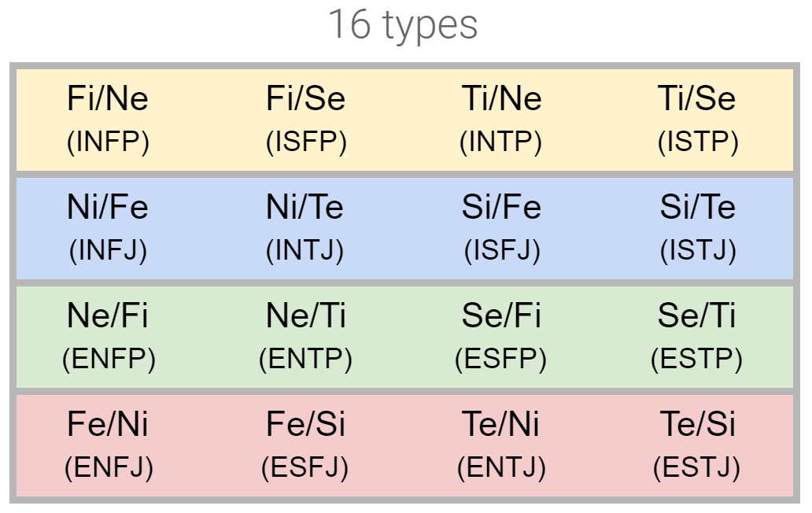812x513 pixels.
Task: Click the (ESTP) type label
Action: coord(697,359)
